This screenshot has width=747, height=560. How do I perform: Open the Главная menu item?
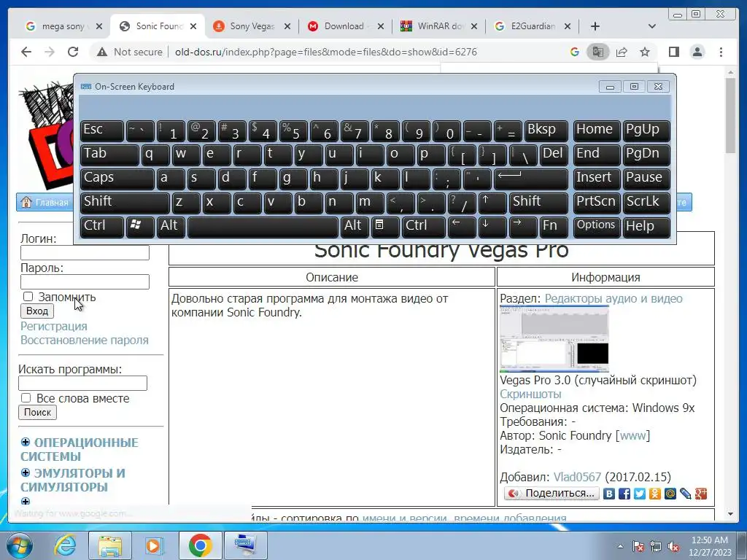click(x=45, y=203)
